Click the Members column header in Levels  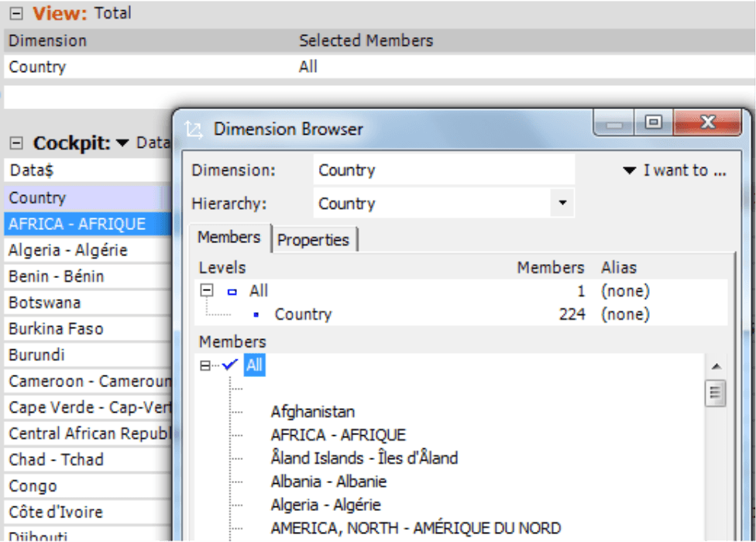coord(550,267)
